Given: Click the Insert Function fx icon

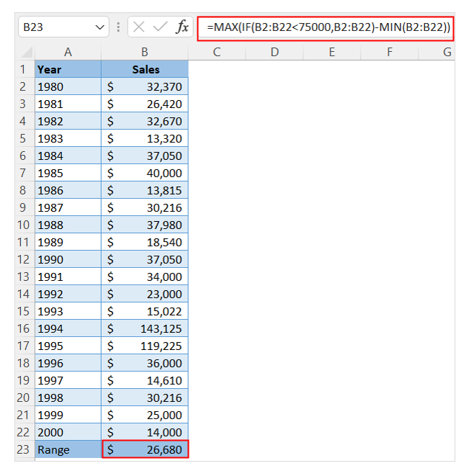Looking at the screenshot, I should pyautogui.click(x=183, y=27).
